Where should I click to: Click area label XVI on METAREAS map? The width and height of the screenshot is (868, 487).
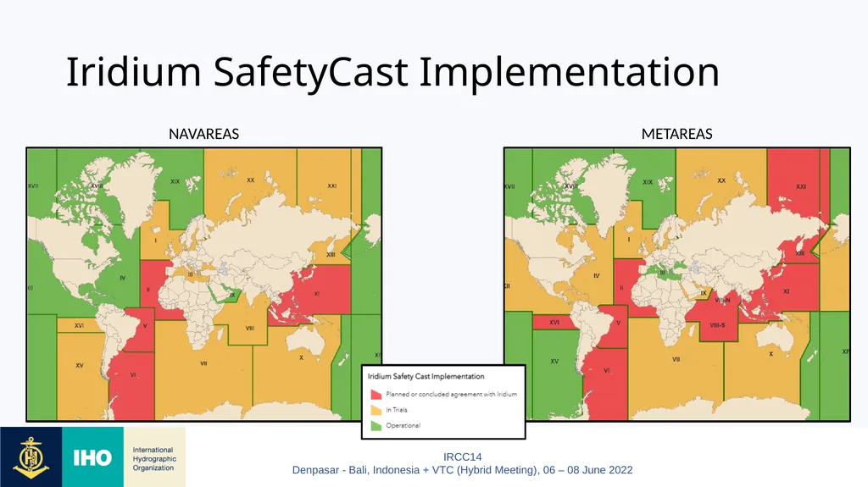[554, 322]
